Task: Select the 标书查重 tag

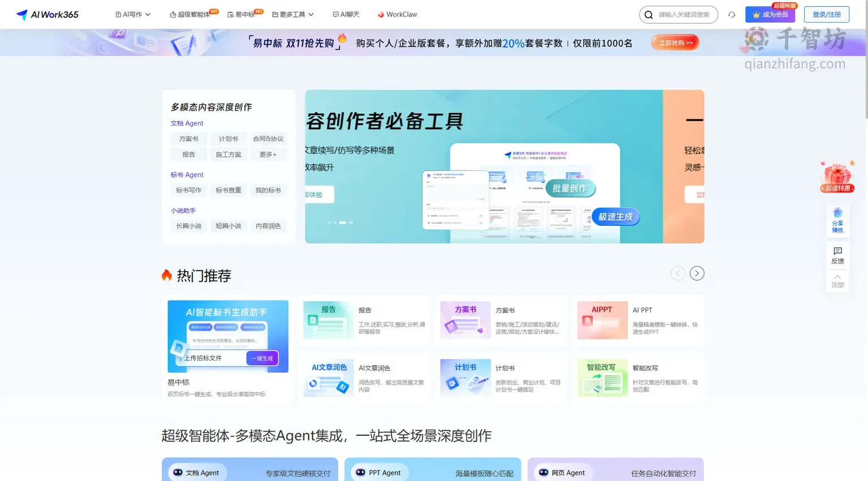Action: coord(228,190)
